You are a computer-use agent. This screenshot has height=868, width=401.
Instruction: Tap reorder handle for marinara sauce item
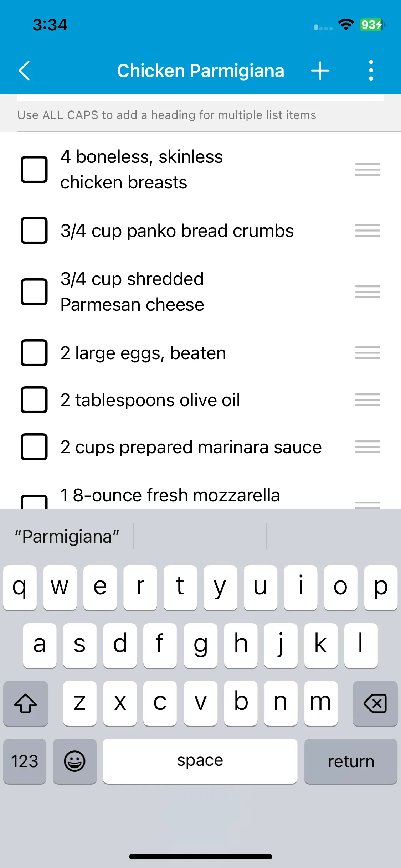(367, 447)
